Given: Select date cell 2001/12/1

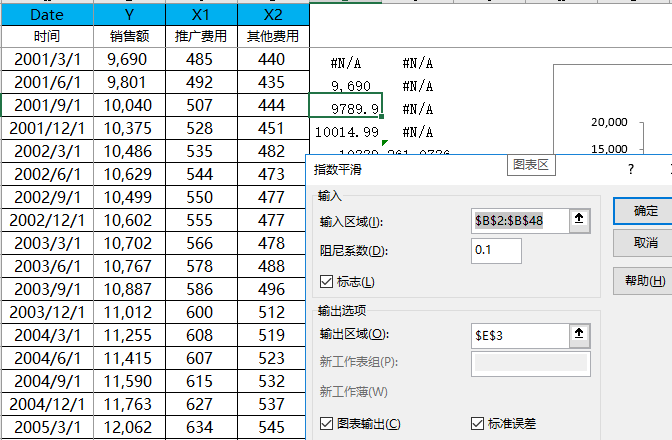Looking at the screenshot, I should (47, 129).
